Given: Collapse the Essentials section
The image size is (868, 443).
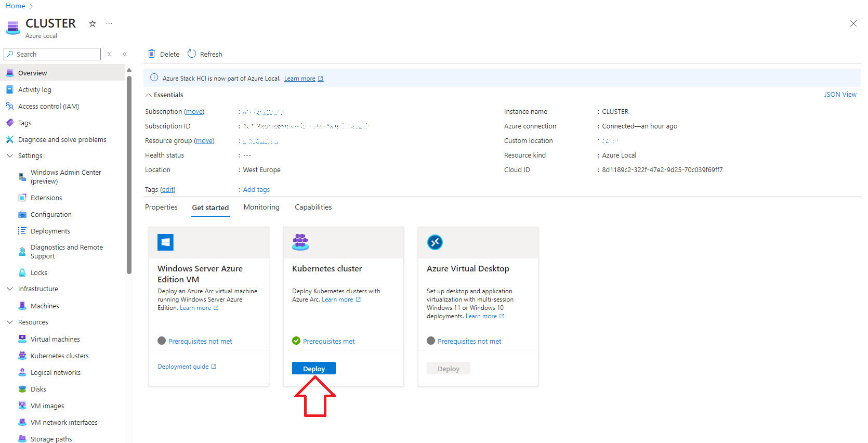Looking at the screenshot, I should pyautogui.click(x=149, y=95).
